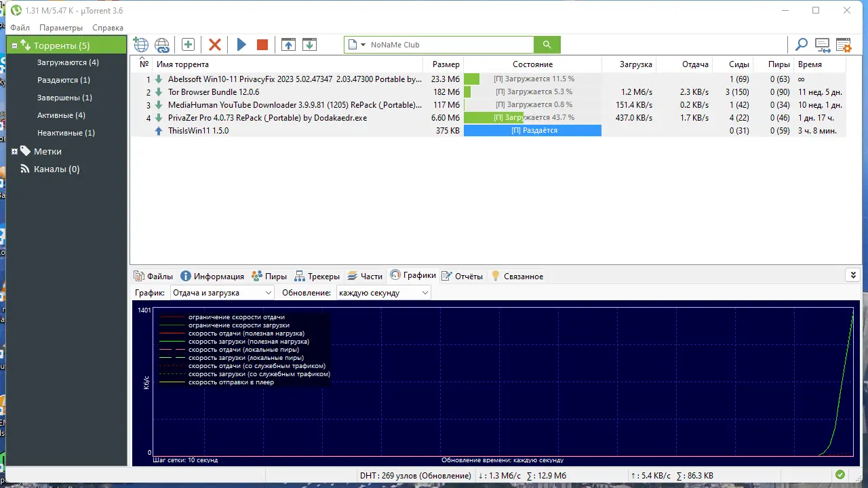Switch to the Пиры tab
This screenshot has width=868, height=488.
tap(269, 277)
